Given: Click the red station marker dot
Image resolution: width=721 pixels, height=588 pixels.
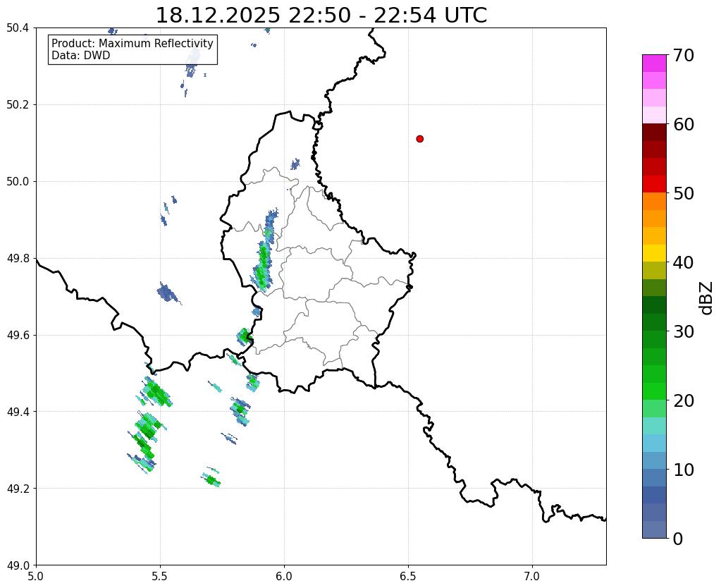Looking at the screenshot, I should 420,139.
